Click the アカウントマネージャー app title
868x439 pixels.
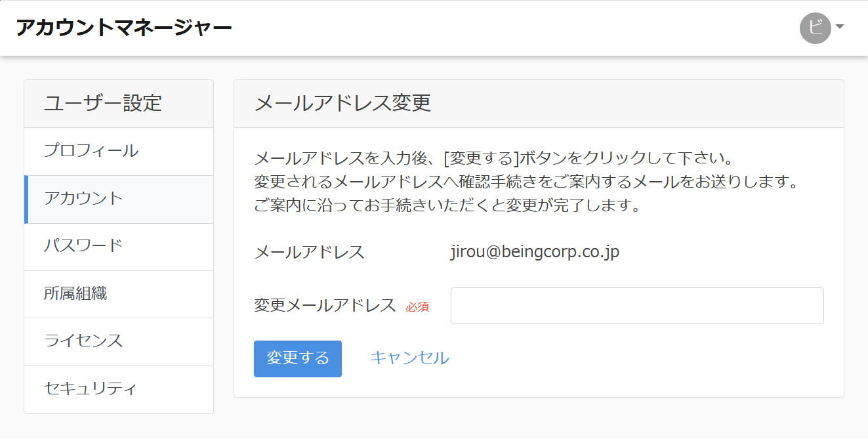click(123, 28)
